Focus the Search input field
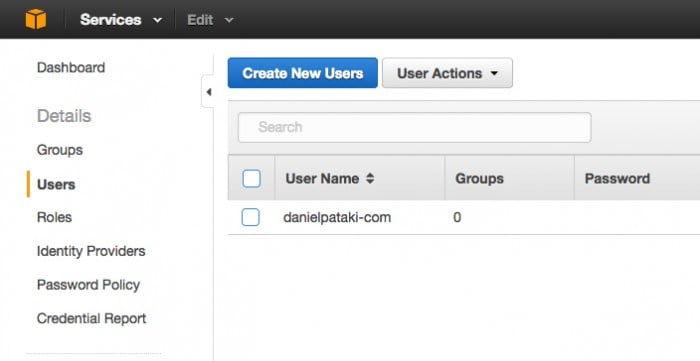Screen dimensions: 700x361 pyautogui.click(x=414, y=127)
